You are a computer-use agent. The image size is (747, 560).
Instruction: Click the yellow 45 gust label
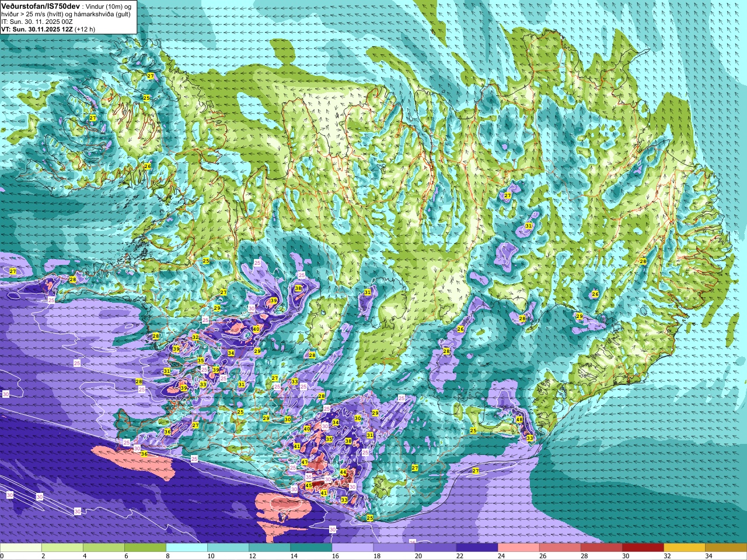pyautogui.click(x=309, y=485)
